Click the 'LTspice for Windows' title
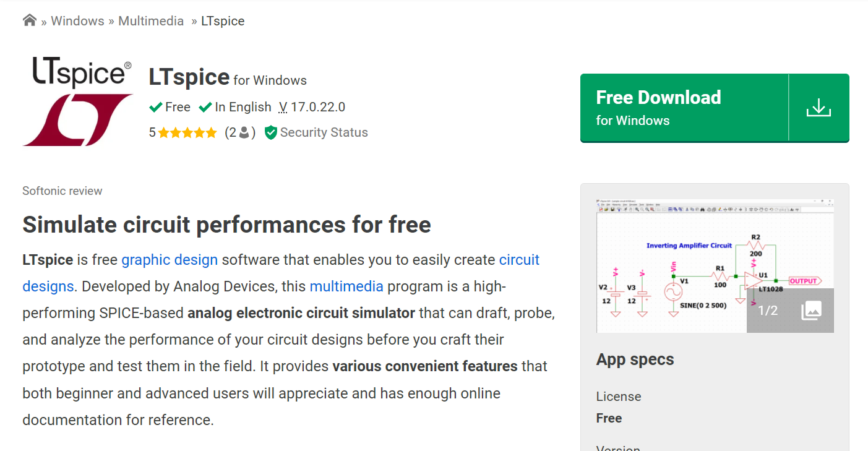868x451 pixels. point(228,77)
